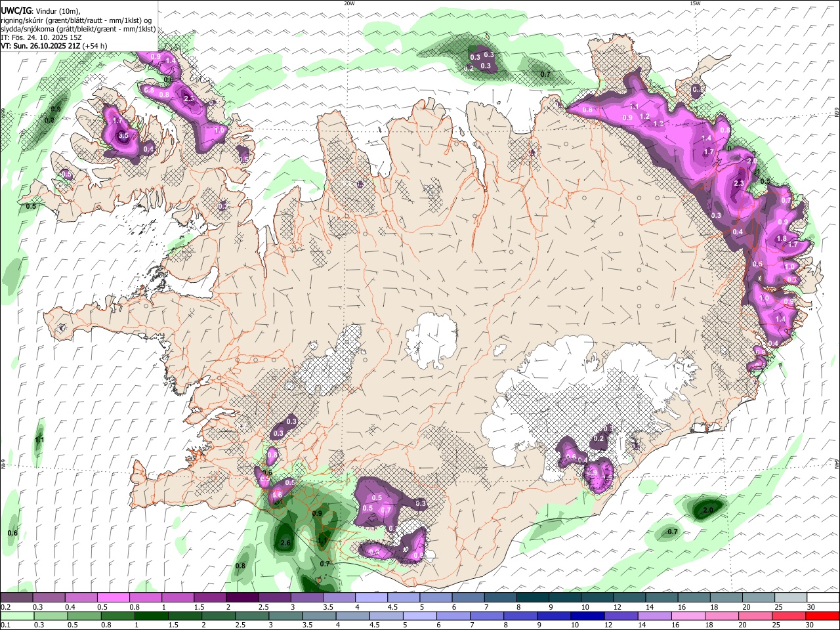The width and height of the screenshot is (840, 630).
Task: Click the 'VT: Sun. 26.10.2025 21Z (+54 h)' line
Action: [x=54, y=46]
